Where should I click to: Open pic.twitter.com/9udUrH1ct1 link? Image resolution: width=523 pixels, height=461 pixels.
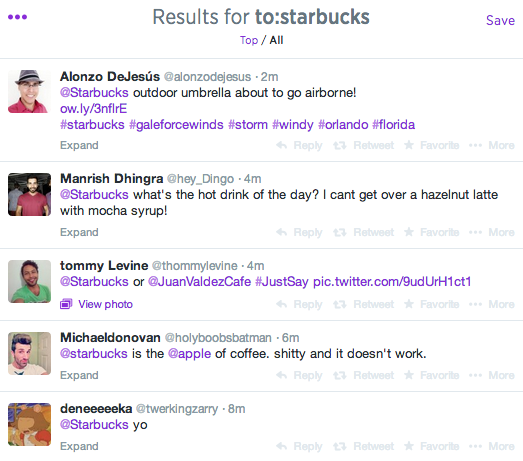coord(392,282)
